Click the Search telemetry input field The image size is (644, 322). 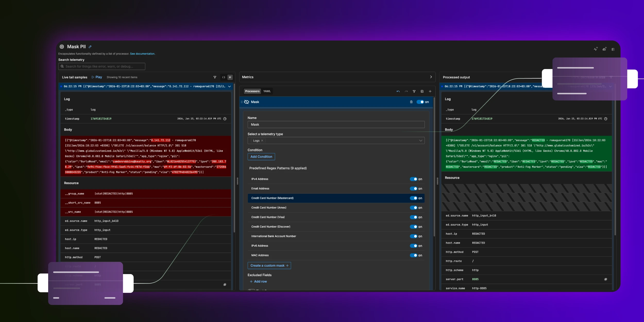click(101, 66)
